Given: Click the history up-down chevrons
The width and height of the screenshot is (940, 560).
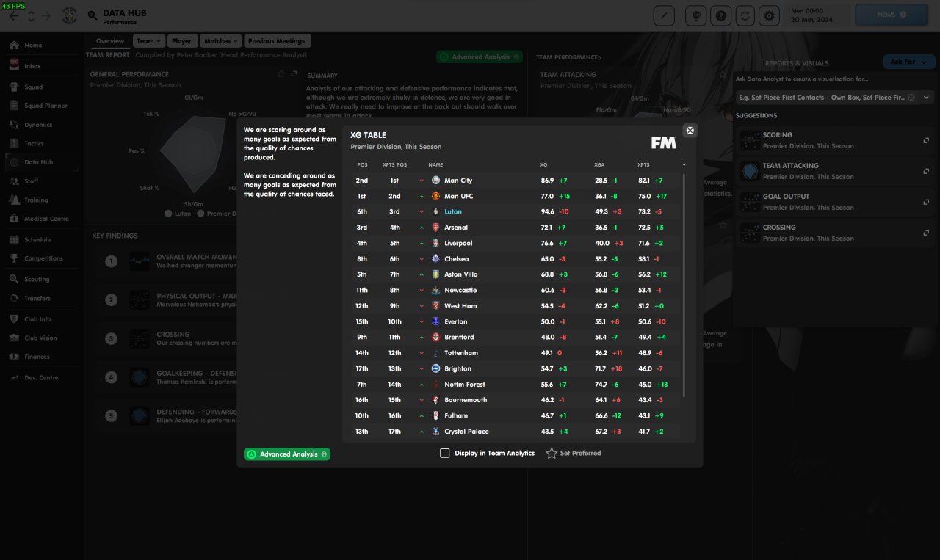Looking at the screenshot, I should point(31,15).
